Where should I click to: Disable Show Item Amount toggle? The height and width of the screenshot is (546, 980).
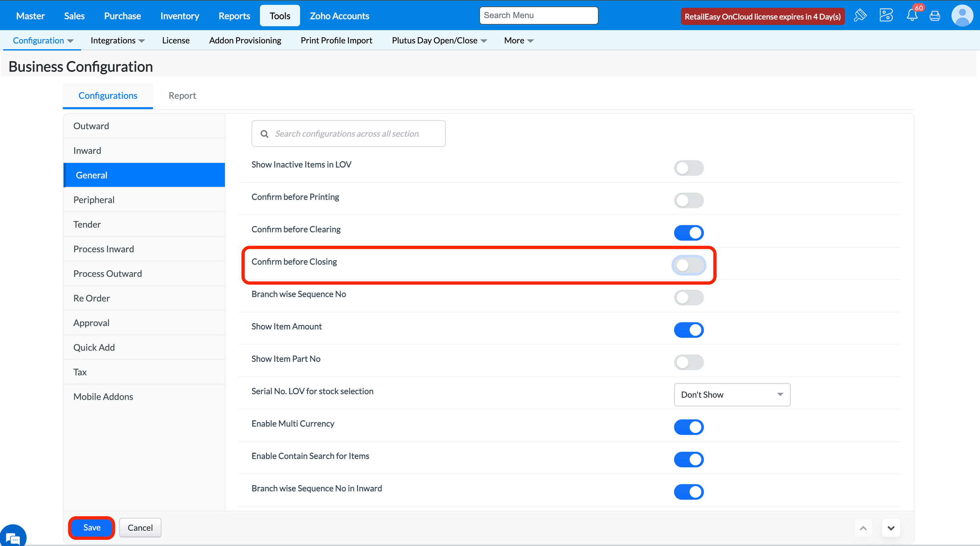tap(689, 330)
